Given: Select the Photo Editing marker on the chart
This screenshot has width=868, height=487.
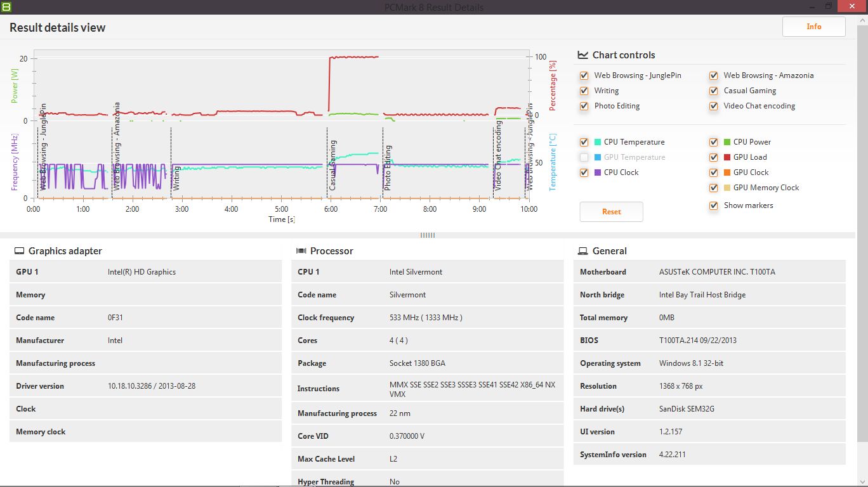Looking at the screenshot, I should (388, 168).
